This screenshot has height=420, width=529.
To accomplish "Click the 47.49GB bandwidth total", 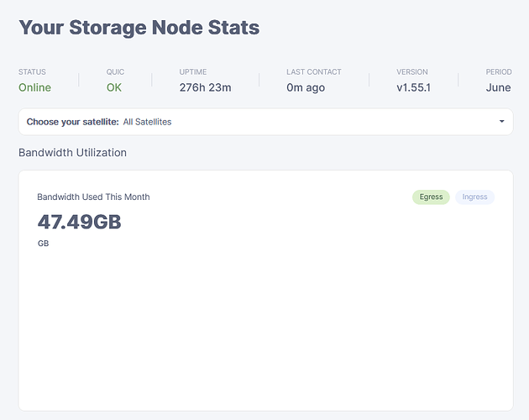I will [x=80, y=222].
